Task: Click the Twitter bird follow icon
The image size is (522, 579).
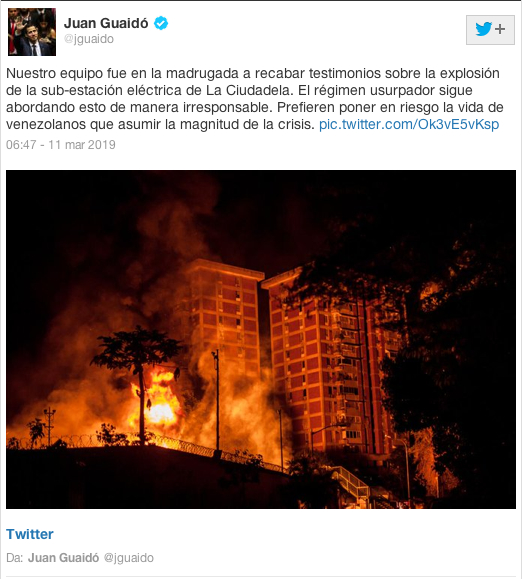Action: (x=483, y=29)
